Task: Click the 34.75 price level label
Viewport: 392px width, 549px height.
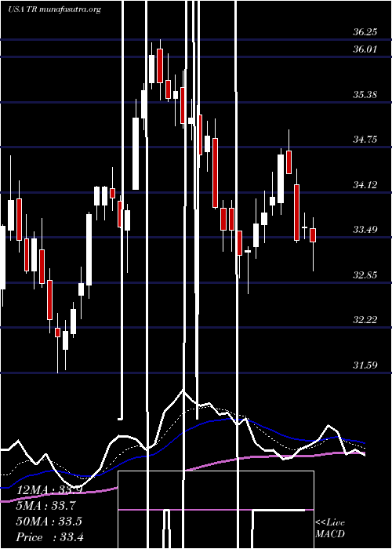Action: (x=365, y=140)
